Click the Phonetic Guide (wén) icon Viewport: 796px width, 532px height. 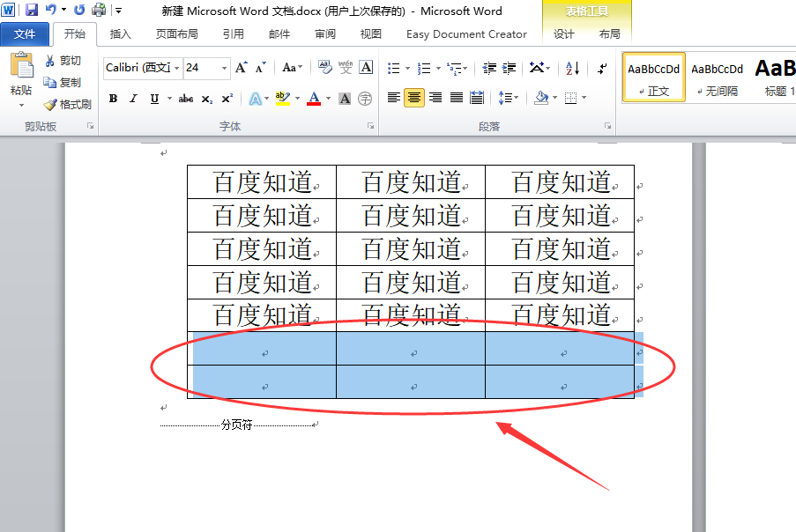[346, 67]
